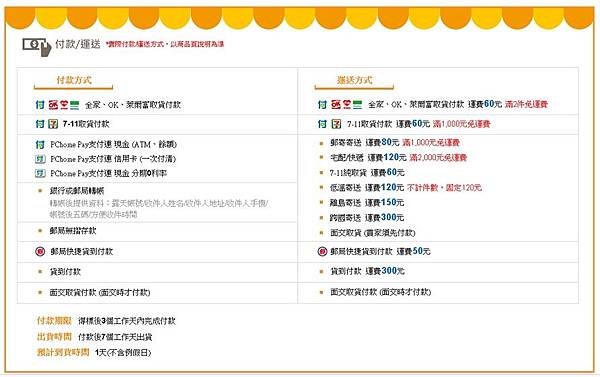The height and width of the screenshot is (377, 600).
Task: Click 低溫寄送 運費120元 shipping option
Action: coord(367,188)
